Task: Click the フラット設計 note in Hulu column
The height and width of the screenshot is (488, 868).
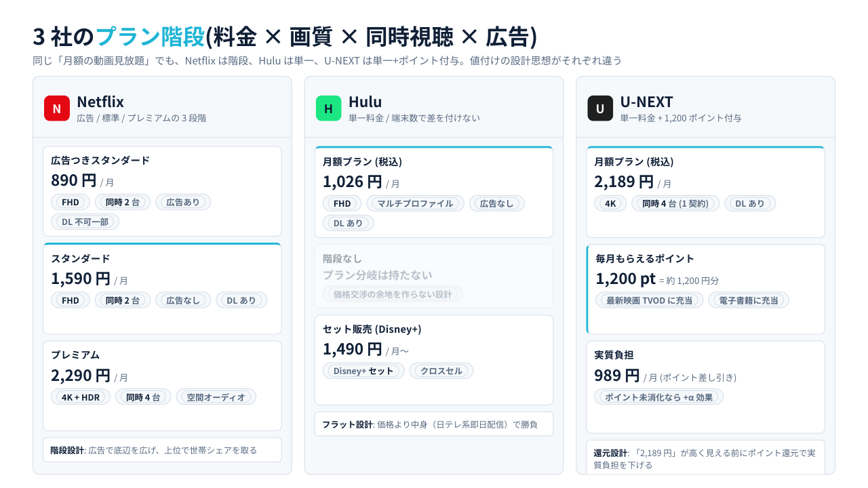Action: point(434,424)
